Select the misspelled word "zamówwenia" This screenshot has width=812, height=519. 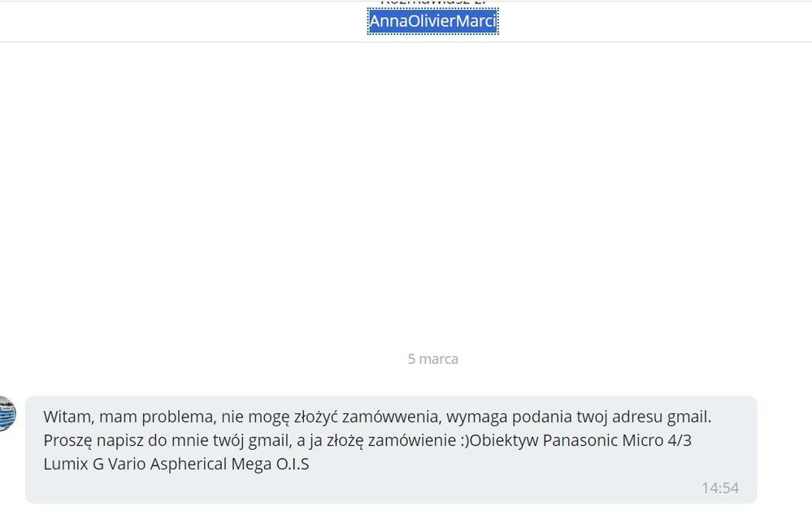point(384,417)
